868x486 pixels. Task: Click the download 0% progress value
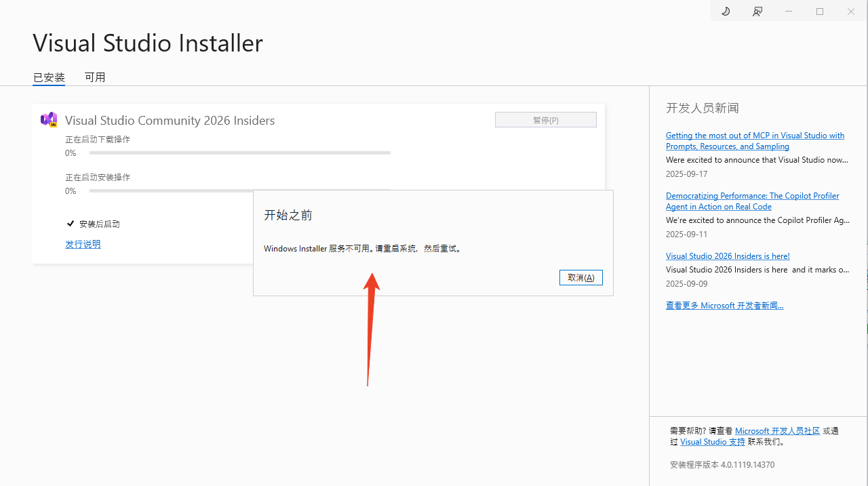pyautogui.click(x=71, y=153)
